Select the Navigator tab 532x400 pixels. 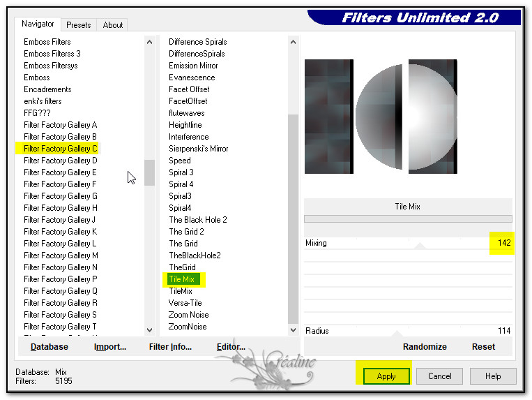pos(38,24)
